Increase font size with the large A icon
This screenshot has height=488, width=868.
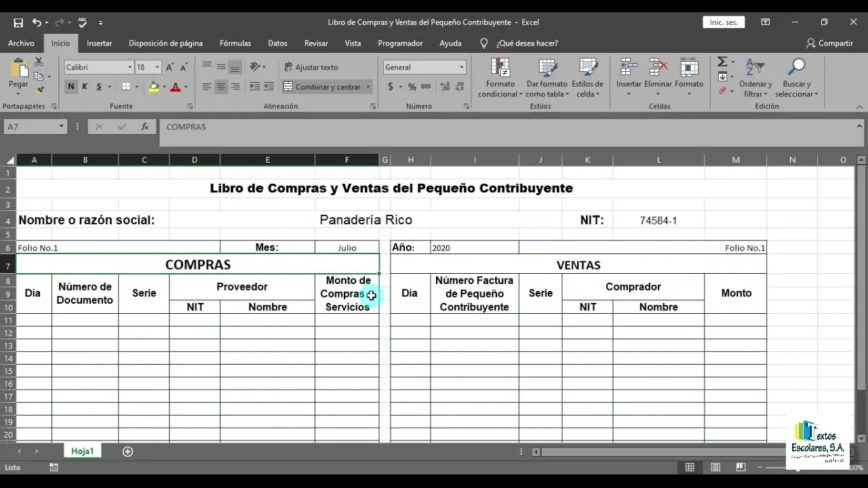170,67
